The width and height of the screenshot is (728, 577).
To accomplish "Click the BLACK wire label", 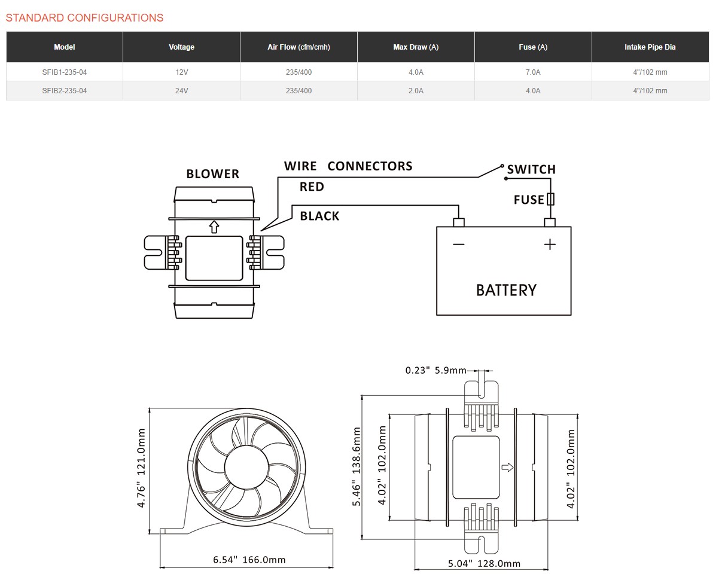I will click(x=319, y=216).
